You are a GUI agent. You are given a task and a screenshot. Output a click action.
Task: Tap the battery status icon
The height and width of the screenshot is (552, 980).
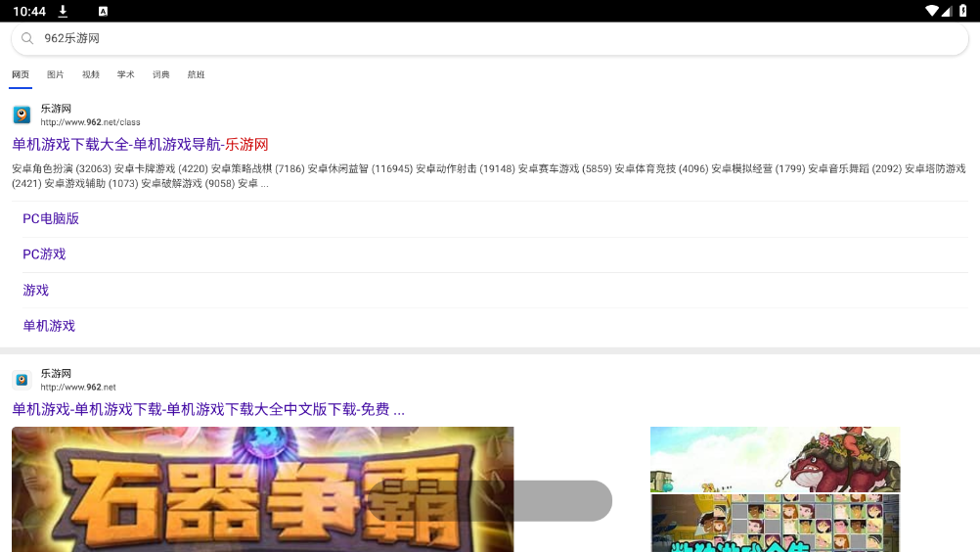pos(963,11)
